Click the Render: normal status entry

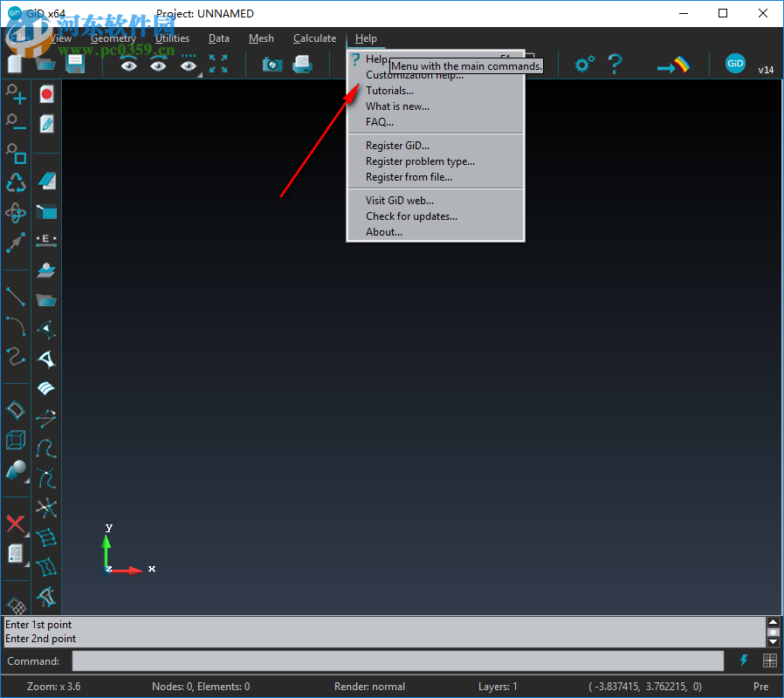pyautogui.click(x=369, y=687)
